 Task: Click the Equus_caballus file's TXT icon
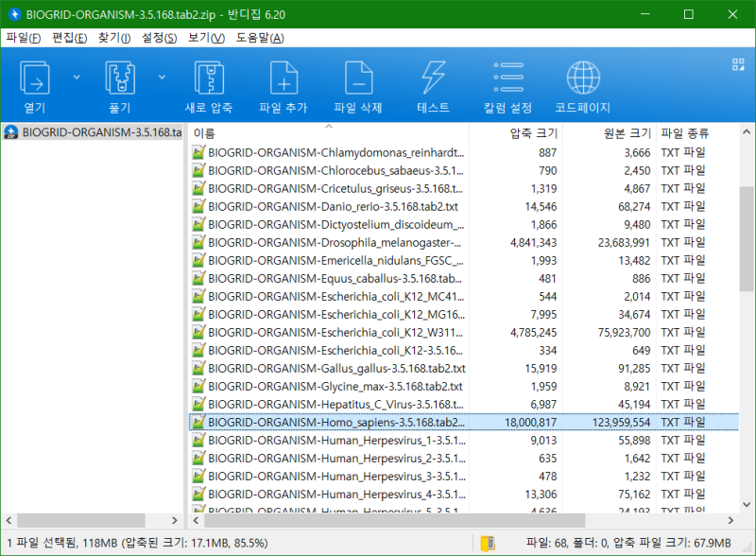[198, 279]
